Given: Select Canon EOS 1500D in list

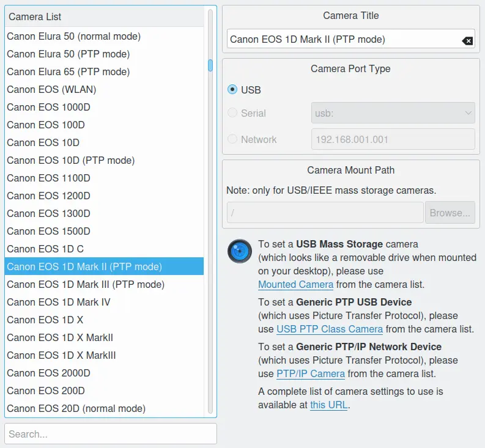Looking at the screenshot, I should (104, 231).
